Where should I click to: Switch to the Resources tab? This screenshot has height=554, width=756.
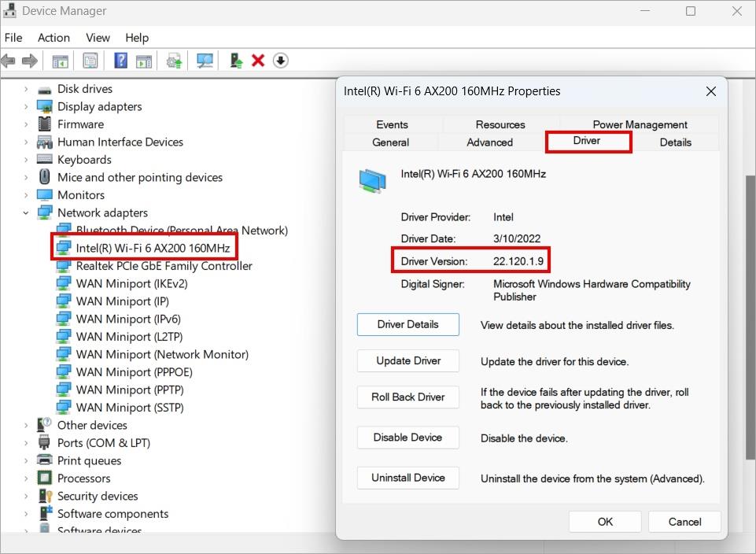coord(500,124)
